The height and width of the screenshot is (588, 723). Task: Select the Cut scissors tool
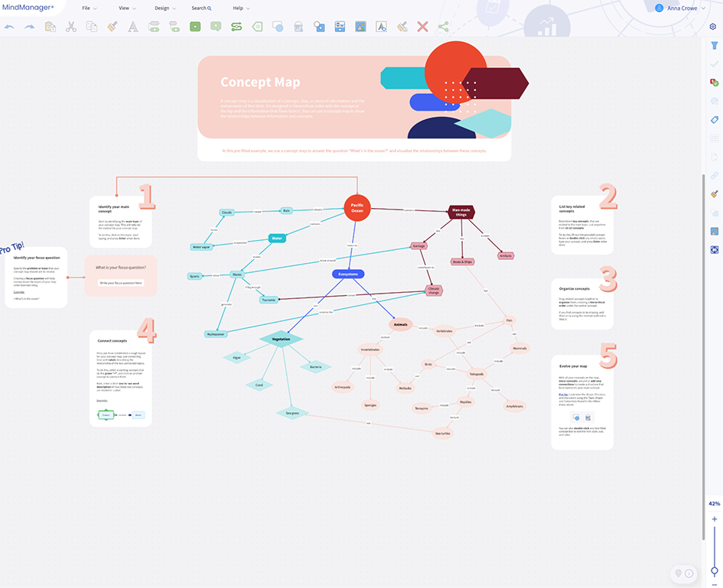click(x=71, y=26)
